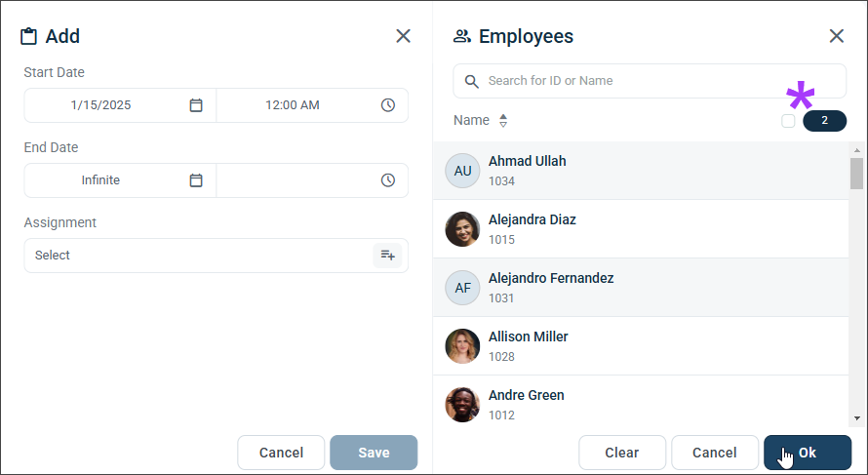The height and width of the screenshot is (475, 868).
Task: Click the Clear button
Action: [622, 453]
